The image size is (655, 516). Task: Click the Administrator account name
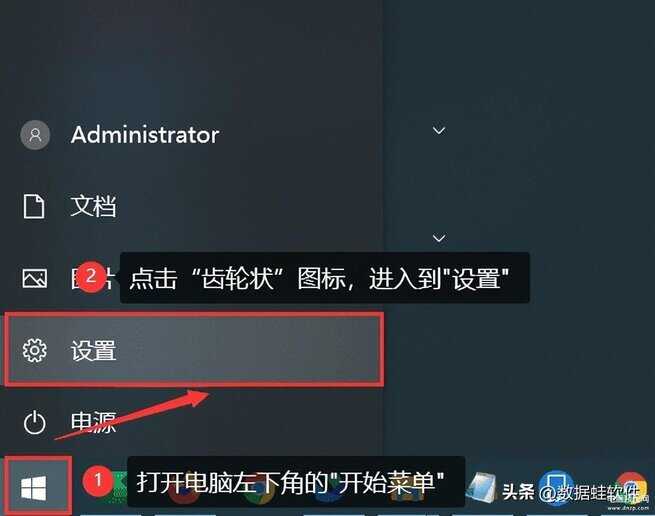pyautogui.click(x=145, y=135)
